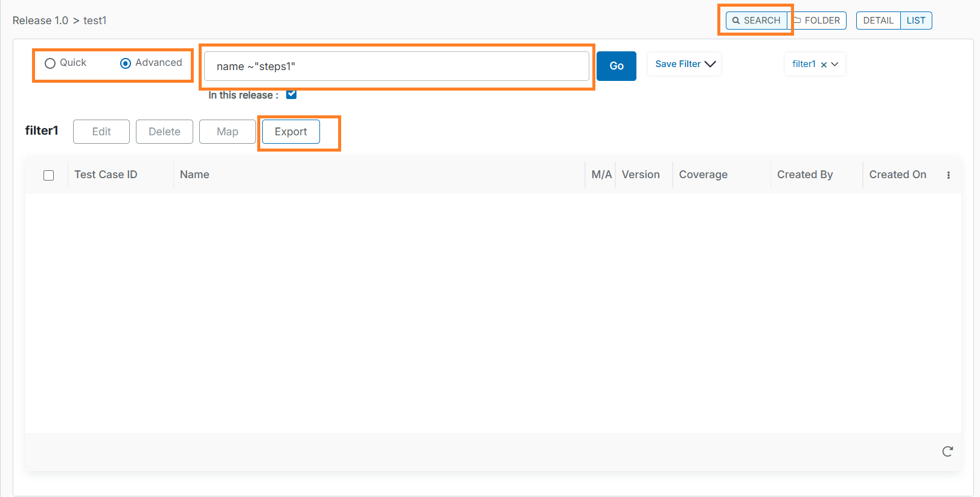The height and width of the screenshot is (497, 980).
Task: Click the Map button
Action: 227,132
